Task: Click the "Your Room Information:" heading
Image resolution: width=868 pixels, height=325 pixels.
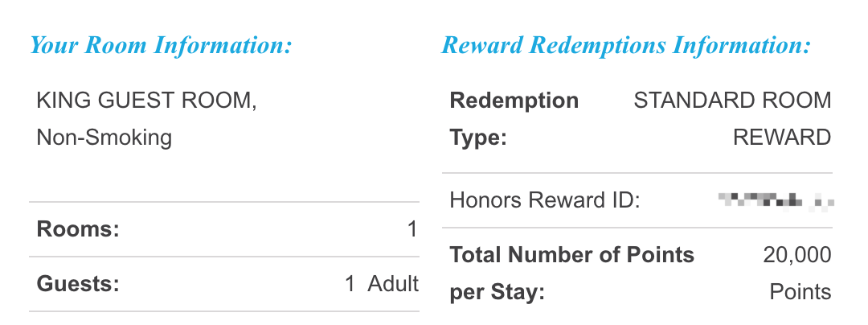Action: point(161,45)
